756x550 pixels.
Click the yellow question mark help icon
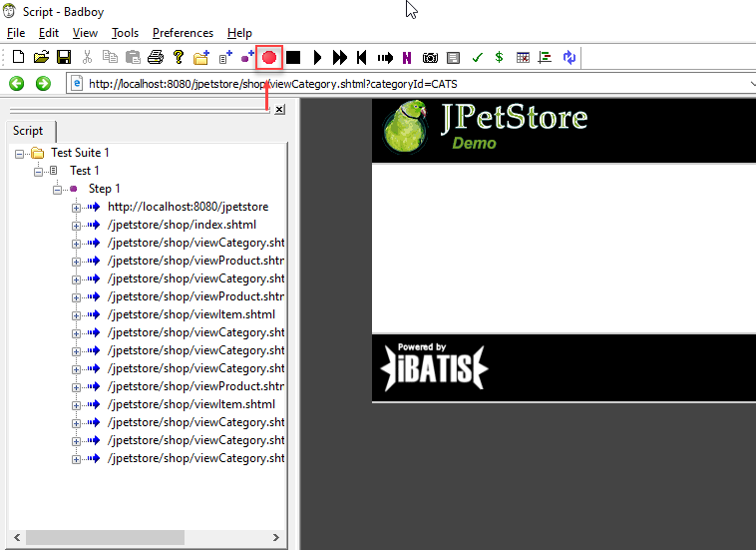tap(179, 58)
